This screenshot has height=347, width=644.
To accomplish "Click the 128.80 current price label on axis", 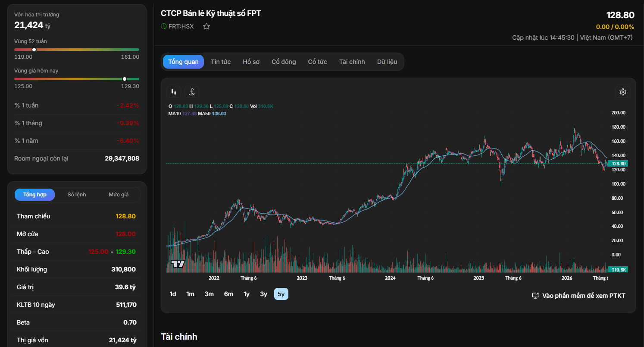I will point(619,164).
